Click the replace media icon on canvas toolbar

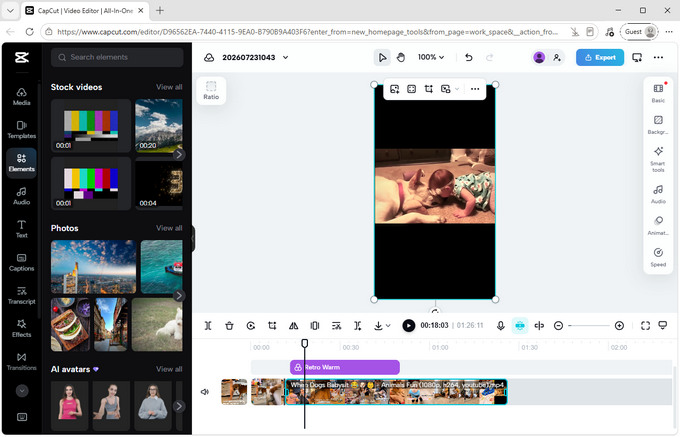click(x=395, y=89)
